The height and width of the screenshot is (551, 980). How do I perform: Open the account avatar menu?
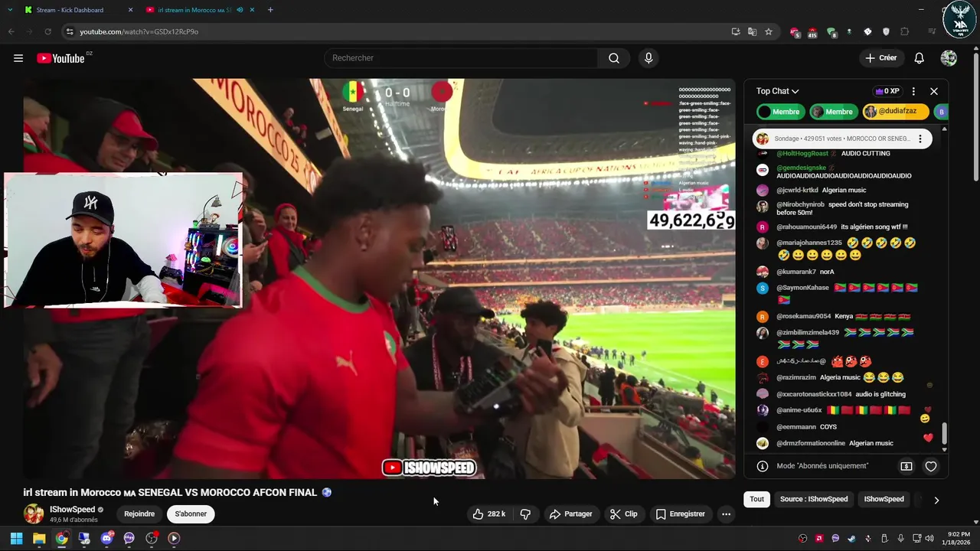(x=949, y=58)
